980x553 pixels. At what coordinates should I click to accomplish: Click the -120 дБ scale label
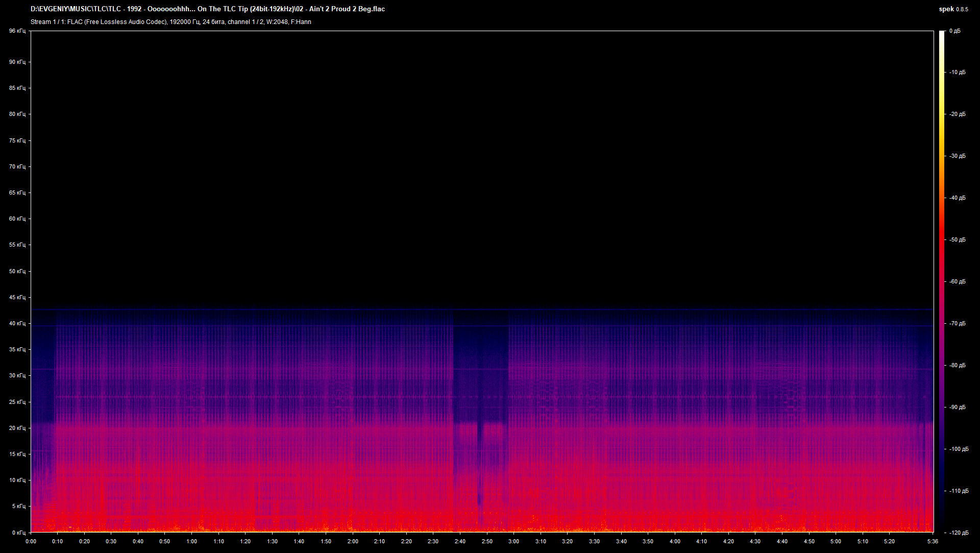tap(959, 533)
